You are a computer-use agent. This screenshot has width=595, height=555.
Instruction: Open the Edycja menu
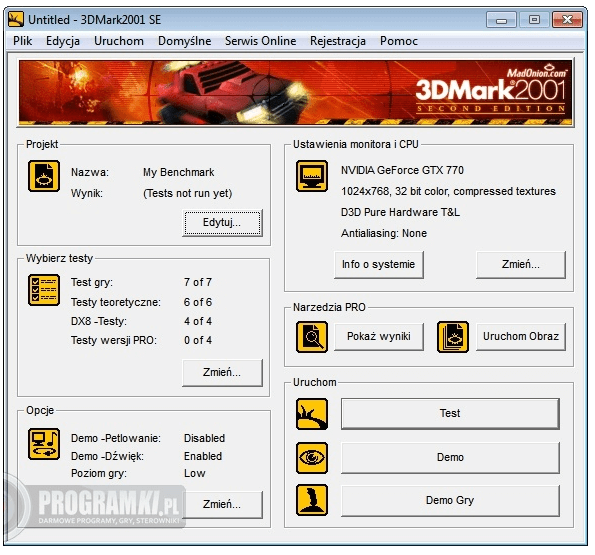(63, 41)
